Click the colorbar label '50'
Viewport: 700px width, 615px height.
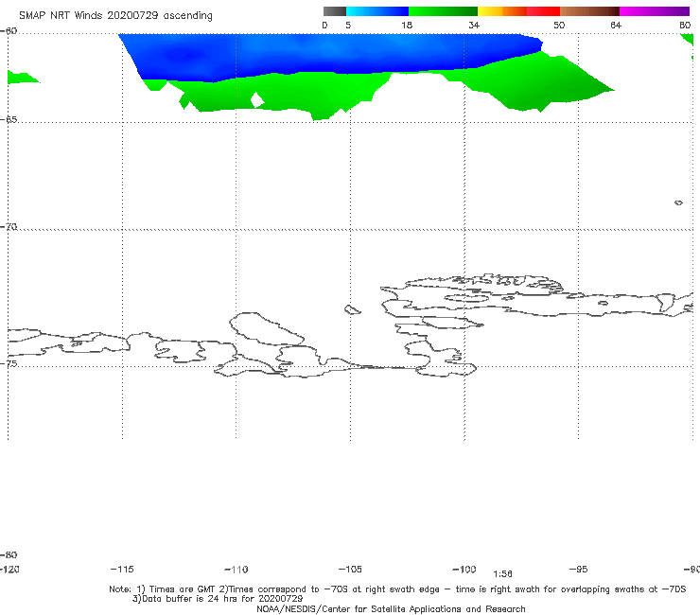click(x=559, y=26)
